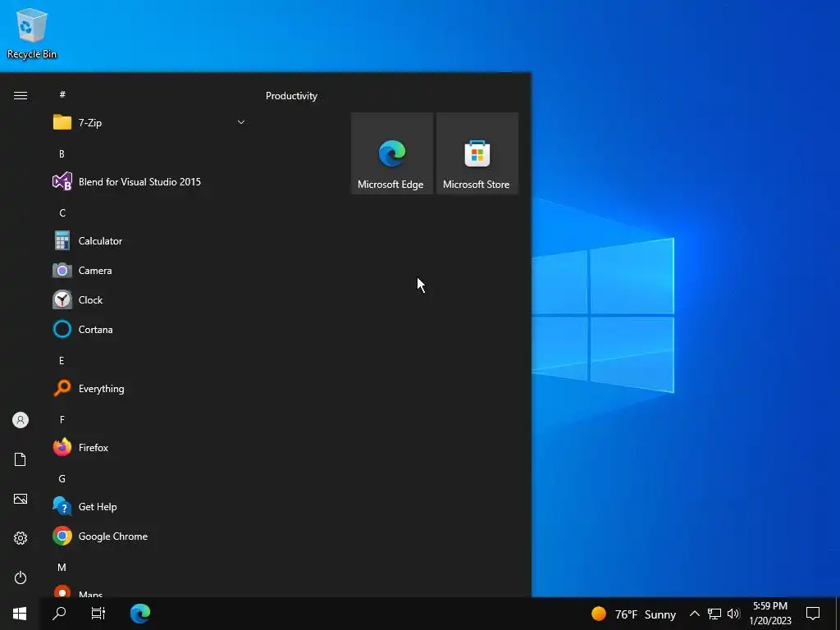The width and height of the screenshot is (840, 630).
Task: Click the Windows Start button
Action: click(x=20, y=614)
